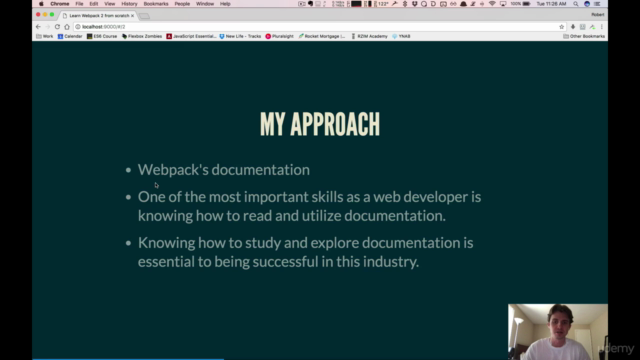
Task: Open the People menu
Action: [182, 4]
